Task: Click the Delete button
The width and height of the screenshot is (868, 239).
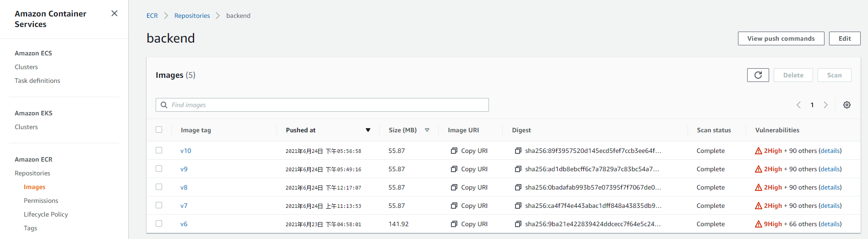Action: 793,75
